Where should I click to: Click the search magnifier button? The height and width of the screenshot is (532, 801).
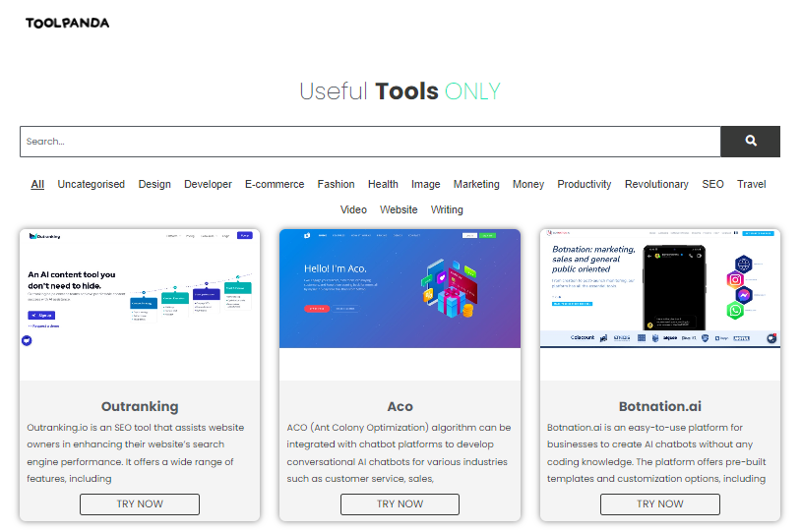(750, 142)
